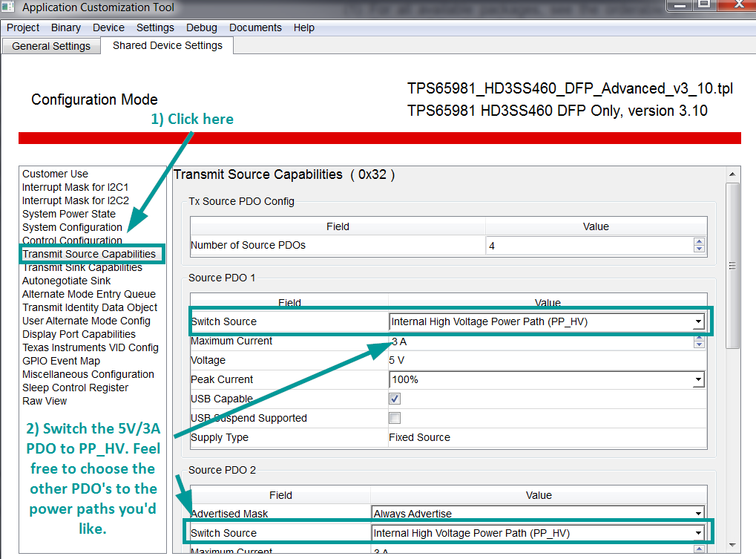Select User Alternate Mode Config
Screen dimensions: 756x559
point(86,321)
